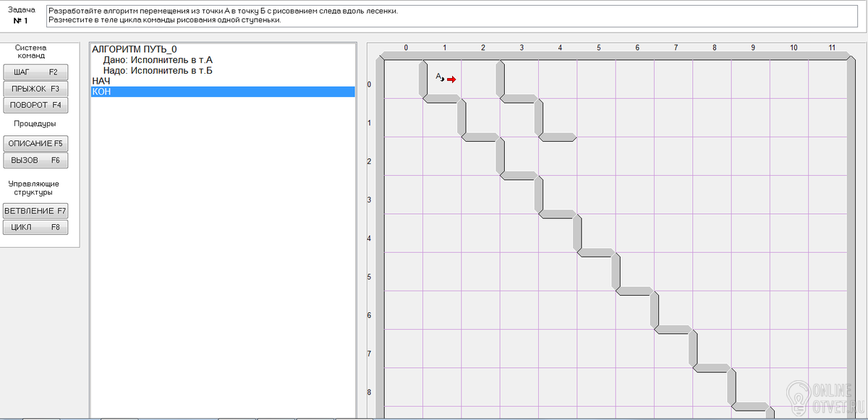Select the КОН line in the algorithm

223,92
